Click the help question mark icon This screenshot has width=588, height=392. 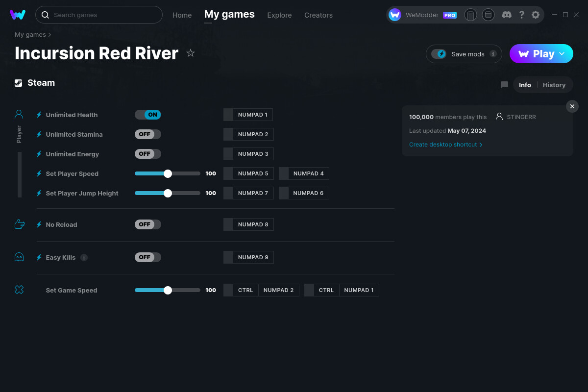521,15
